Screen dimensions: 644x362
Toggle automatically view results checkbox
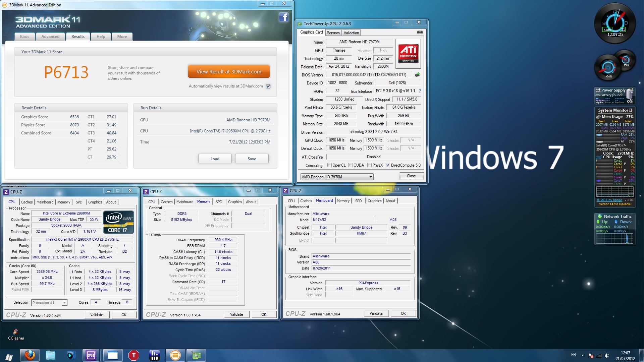[x=268, y=86]
